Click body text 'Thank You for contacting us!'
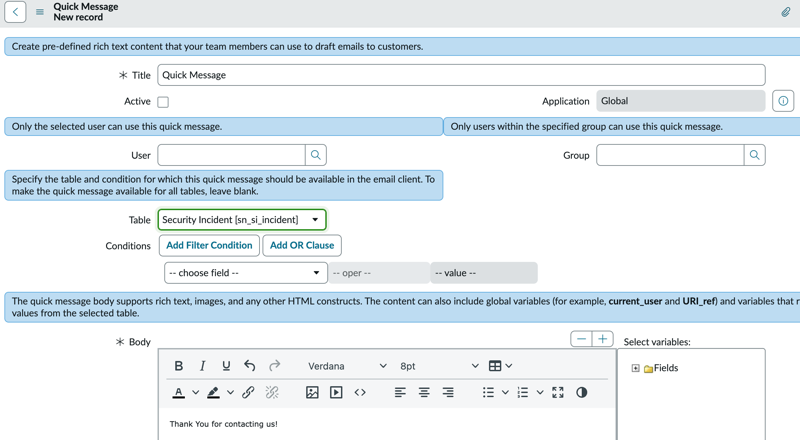Viewport: 800px width, 440px height. click(x=223, y=424)
